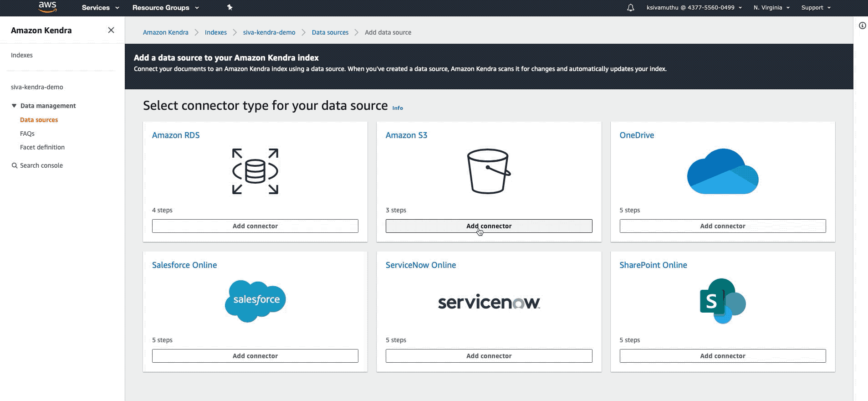
Task: Click the SharePoint logo icon
Action: (723, 301)
